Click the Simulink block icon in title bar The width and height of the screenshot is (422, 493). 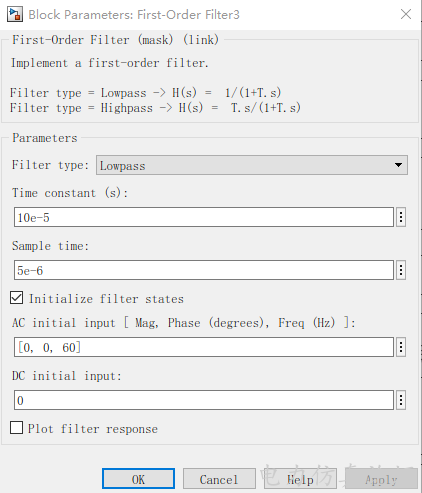point(15,14)
